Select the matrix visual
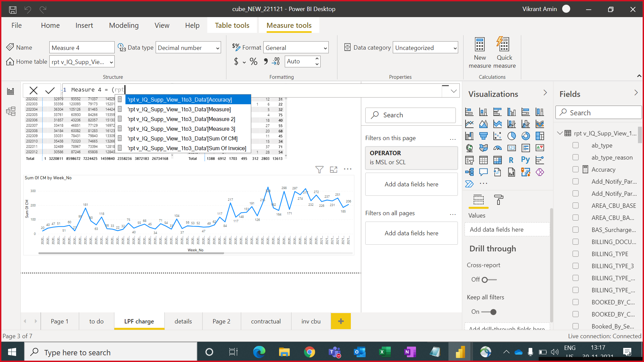The height and width of the screenshot is (362, 644). [497, 160]
